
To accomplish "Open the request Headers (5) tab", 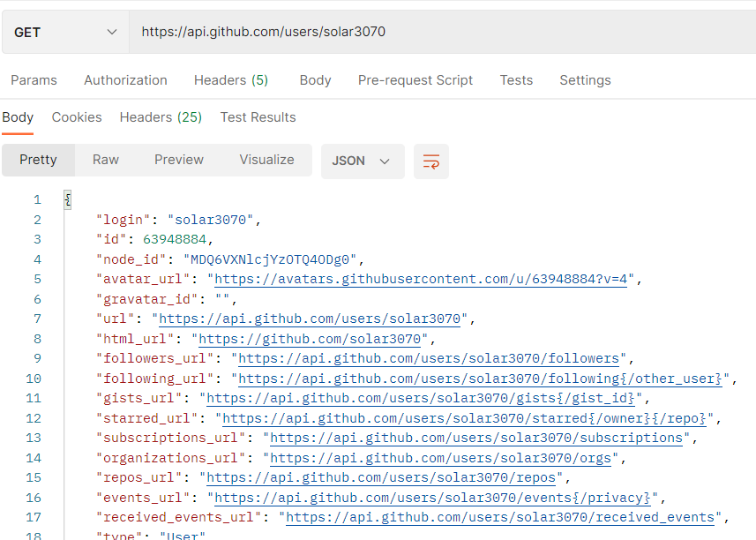I will tap(231, 80).
